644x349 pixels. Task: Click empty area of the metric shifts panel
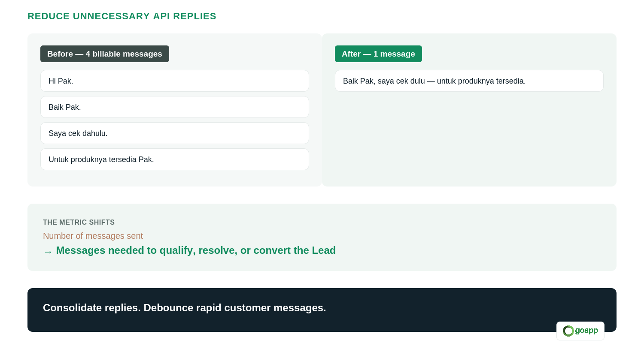click(472, 236)
